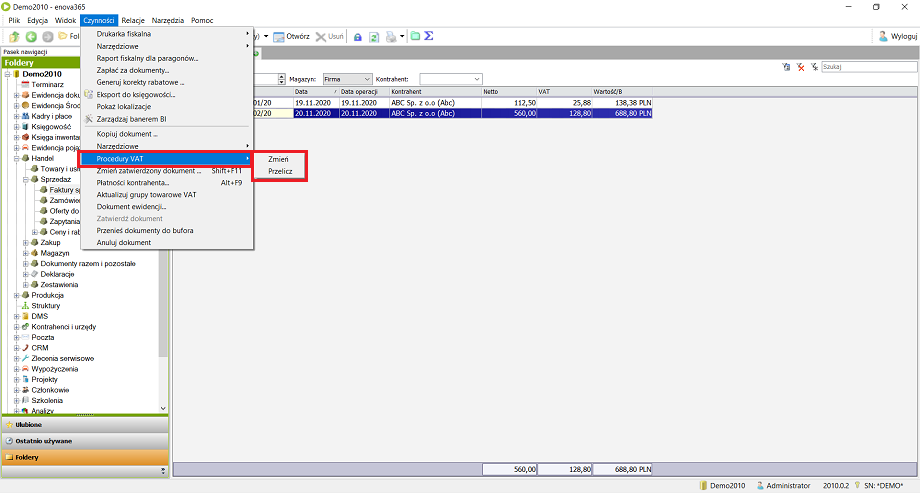Expand the Księgowość tree node
This screenshot has width=920, height=493.
tap(16, 127)
